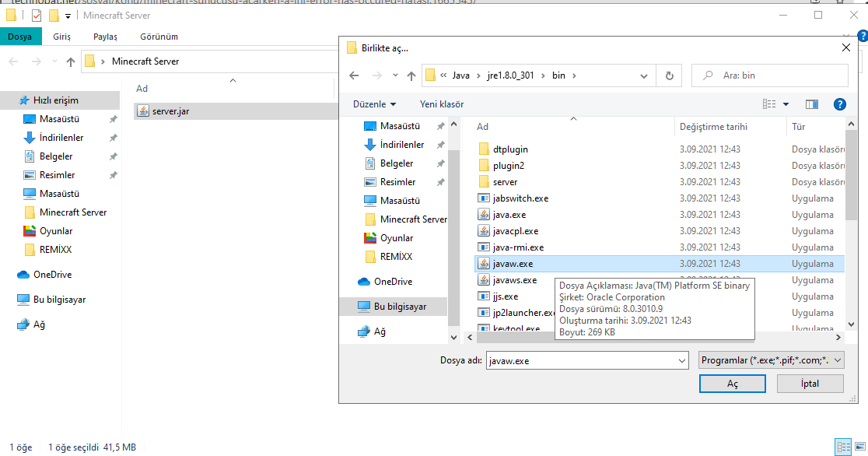The width and height of the screenshot is (868, 456).
Task: Go up a folder in Minecraft Server window
Action: (x=70, y=61)
